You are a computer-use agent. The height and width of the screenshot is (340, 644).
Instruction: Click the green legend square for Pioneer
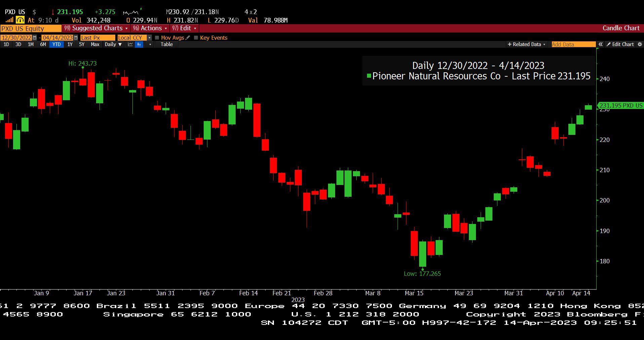tap(369, 76)
